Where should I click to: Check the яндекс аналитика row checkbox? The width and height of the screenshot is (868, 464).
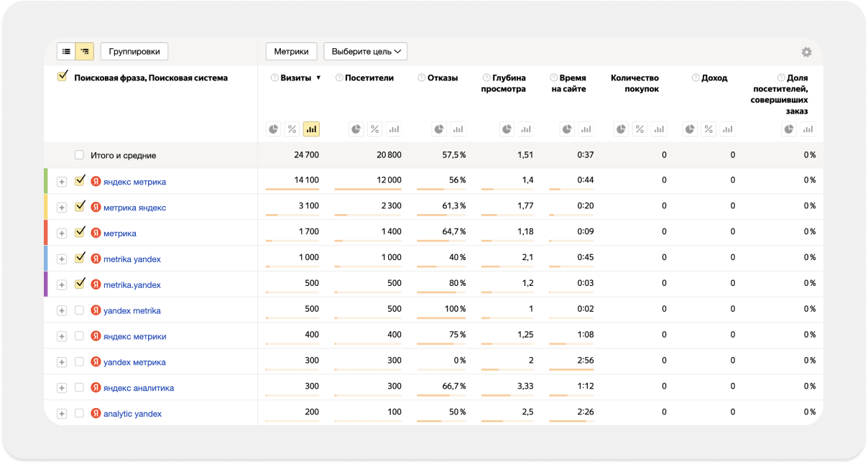pos(80,388)
